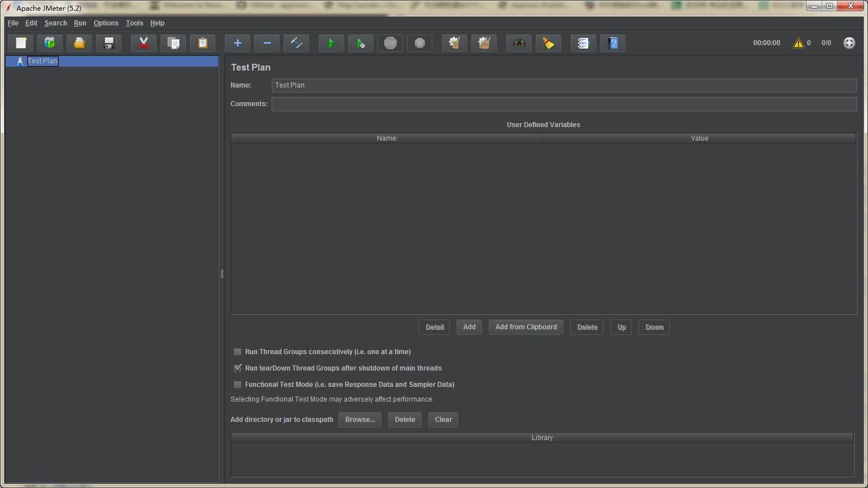
Task: Open the Edit menu
Action: [x=31, y=23]
